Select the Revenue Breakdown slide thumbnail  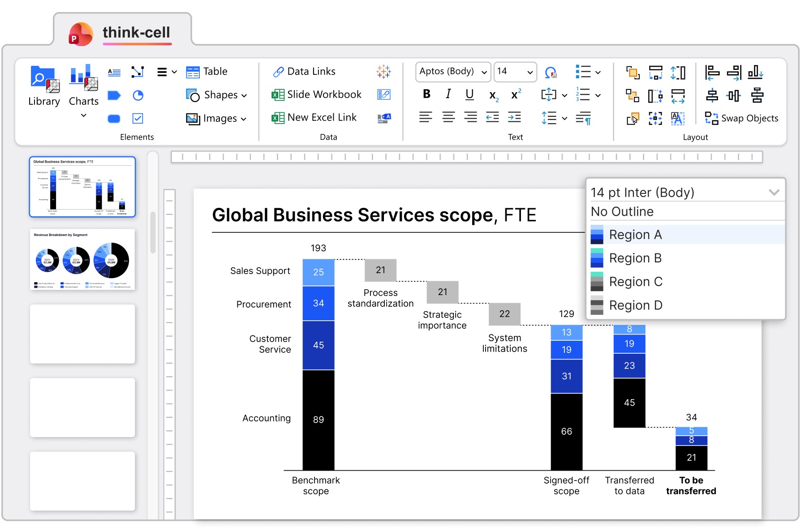pyautogui.click(x=82, y=259)
